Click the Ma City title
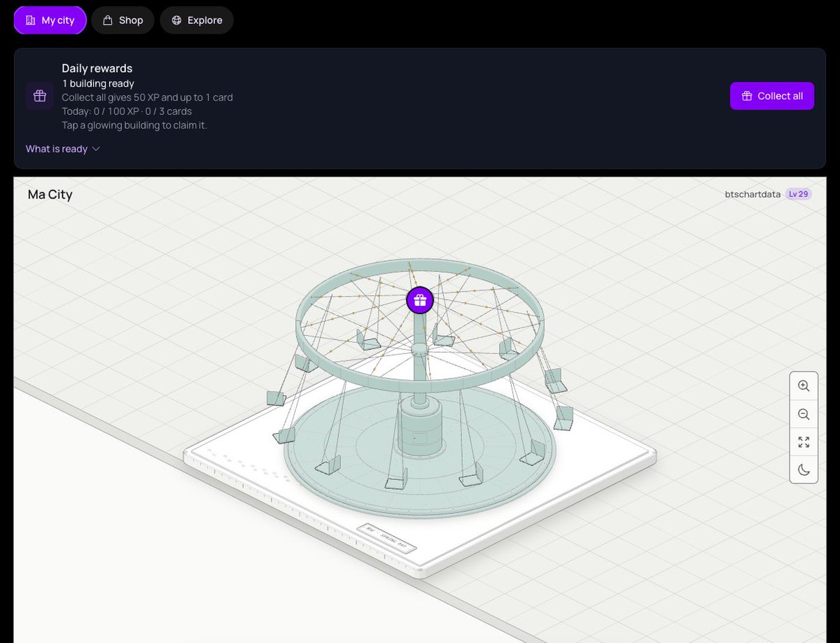Screen dimensions: 840x643 pyautogui.click(x=50, y=195)
